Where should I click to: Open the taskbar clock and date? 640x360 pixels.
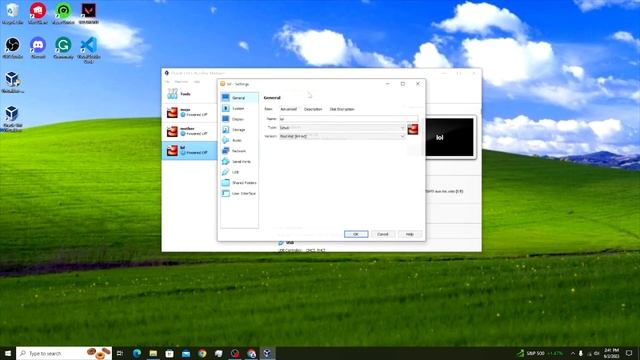[611, 353]
